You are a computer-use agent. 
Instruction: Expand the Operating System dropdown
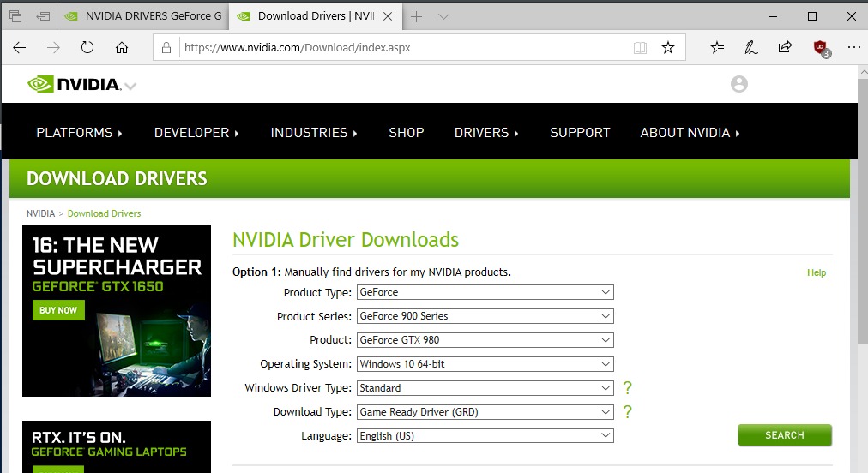tap(485, 364)
